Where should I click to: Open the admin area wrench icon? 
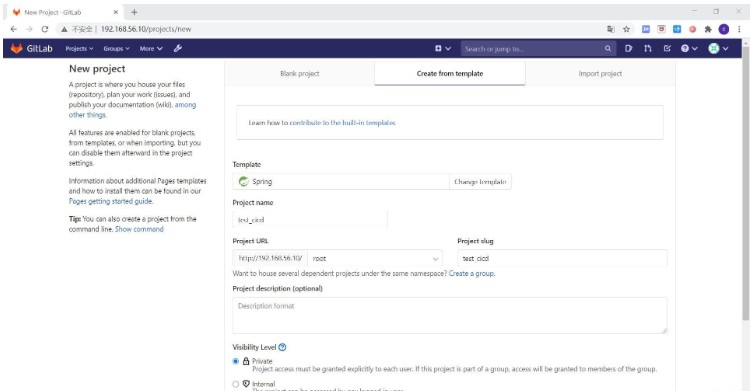177,49
